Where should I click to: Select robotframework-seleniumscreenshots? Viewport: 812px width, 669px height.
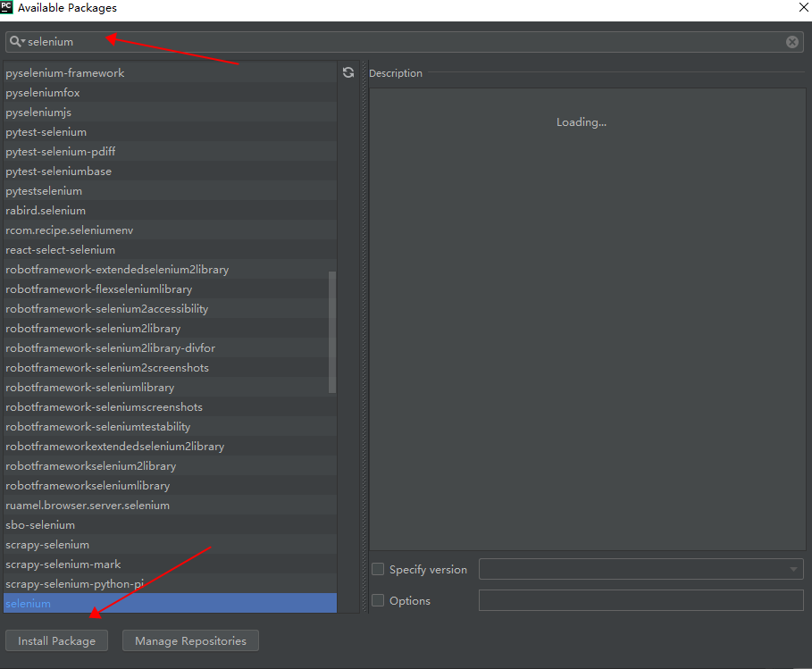tap(170, 407)
